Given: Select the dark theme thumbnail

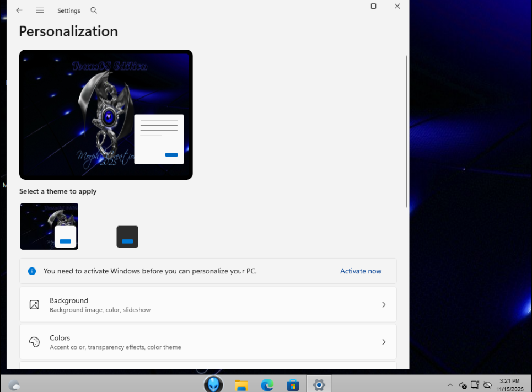Looking at the screenshot, I should (x=127, y=237).
